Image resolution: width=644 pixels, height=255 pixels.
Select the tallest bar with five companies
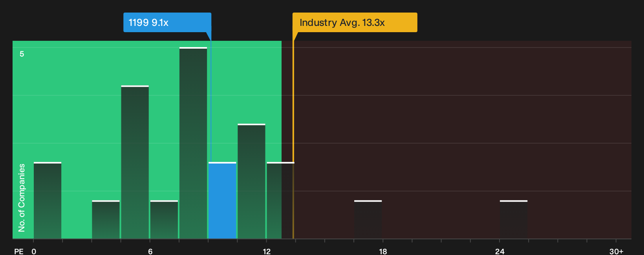pyautogui.click(x=193, y=143)
